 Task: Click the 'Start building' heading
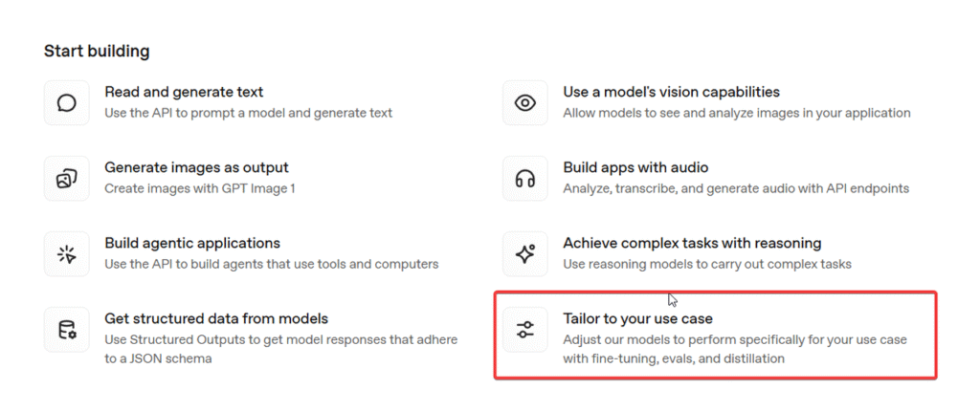[97, 51]
